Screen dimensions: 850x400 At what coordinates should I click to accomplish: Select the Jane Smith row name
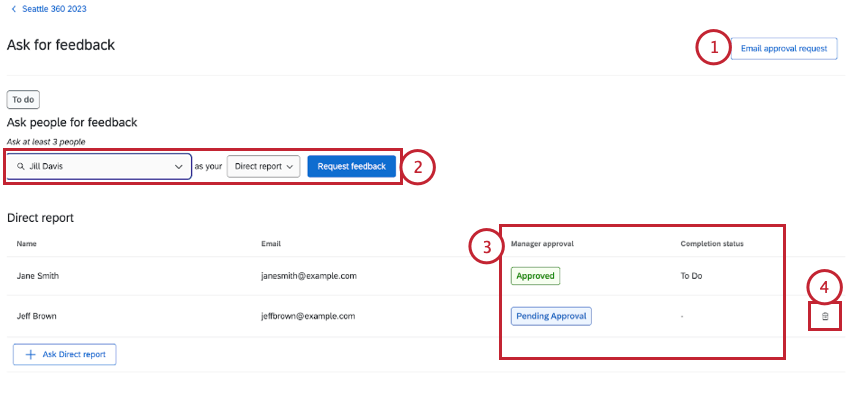click(x=40, y=276)
